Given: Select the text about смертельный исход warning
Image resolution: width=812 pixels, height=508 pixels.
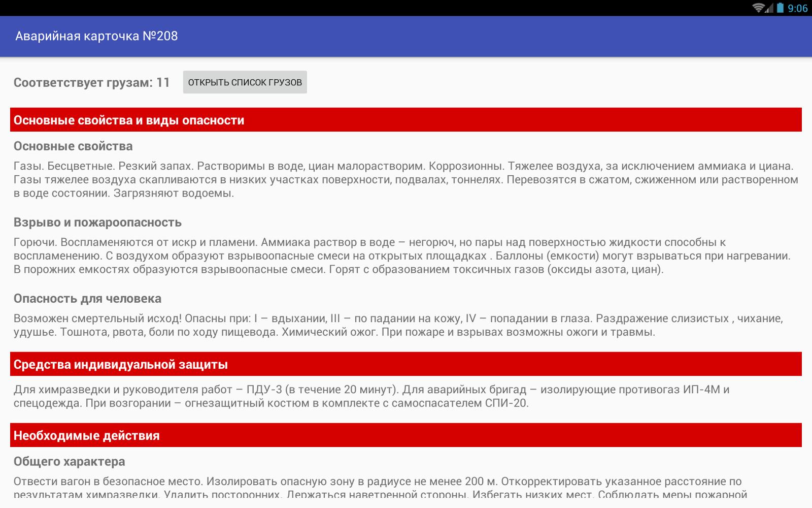Looking at the screenshot, I should (x=401, y=325).
